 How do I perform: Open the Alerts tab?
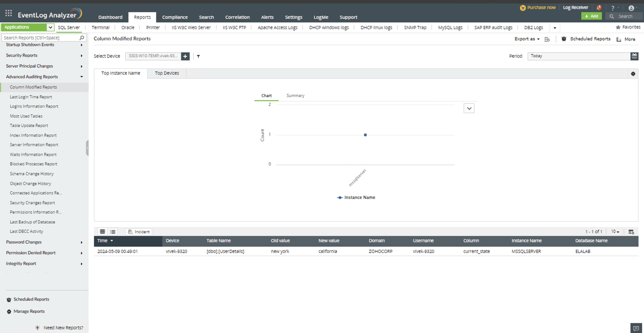coord(267,17)
